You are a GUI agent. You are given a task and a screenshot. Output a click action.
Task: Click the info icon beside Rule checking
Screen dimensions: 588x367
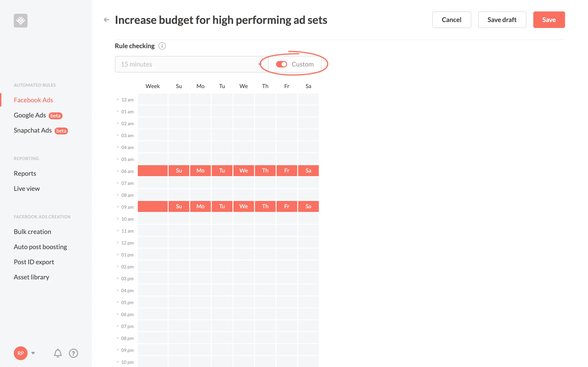[162, 46]
